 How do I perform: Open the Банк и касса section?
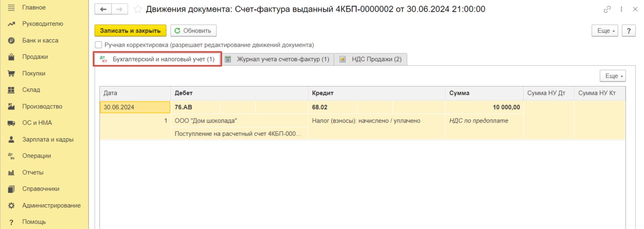[40, 40]
